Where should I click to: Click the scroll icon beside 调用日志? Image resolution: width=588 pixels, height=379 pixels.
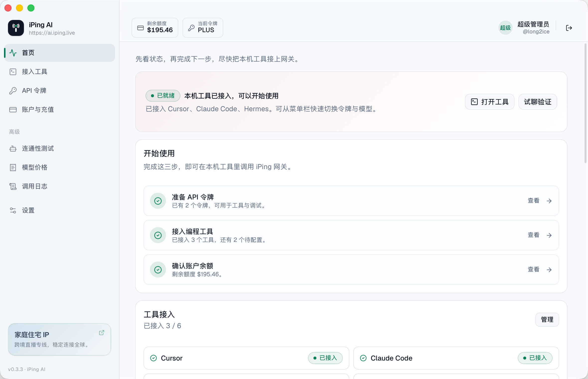[13, 187]
